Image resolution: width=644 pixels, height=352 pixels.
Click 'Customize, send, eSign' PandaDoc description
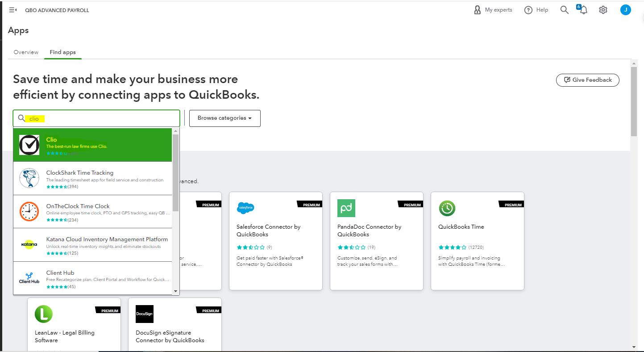point(368,261)
